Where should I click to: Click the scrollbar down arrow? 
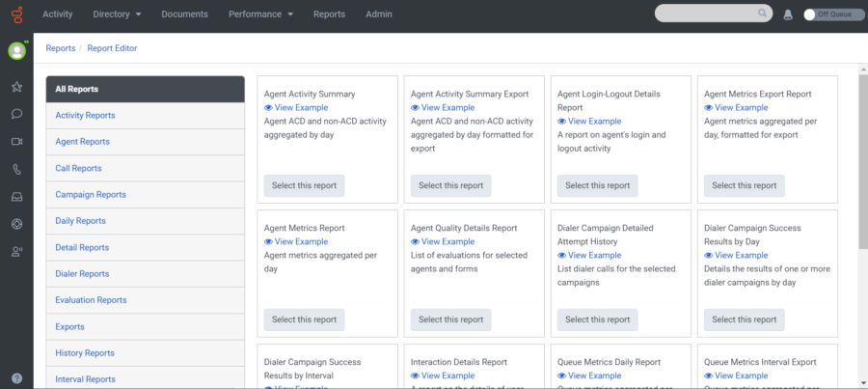click(863, 382)
